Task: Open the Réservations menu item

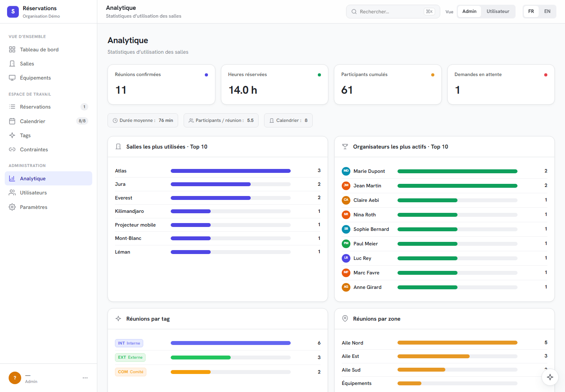Action: tap(48, 107)
